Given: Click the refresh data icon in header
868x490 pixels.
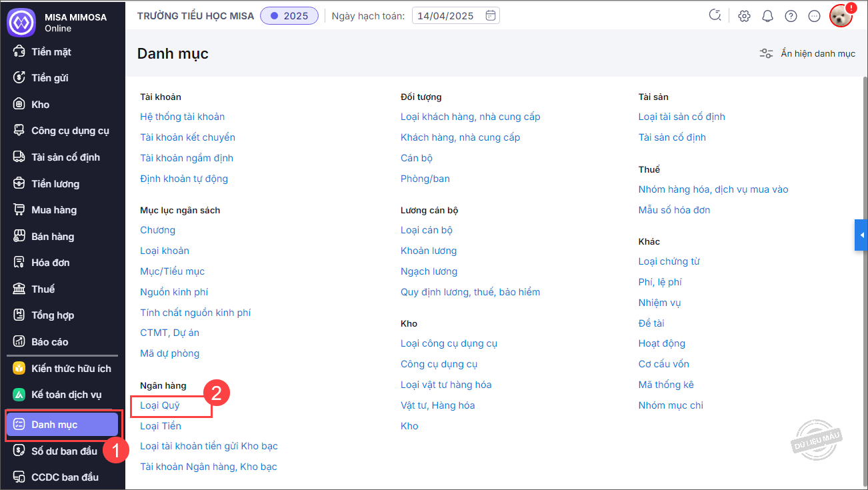Looking at the screenshot, I should coord(715,16).
